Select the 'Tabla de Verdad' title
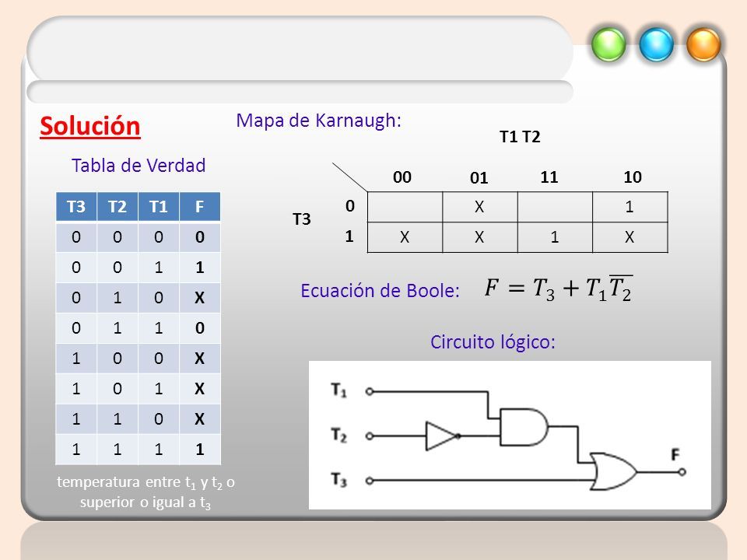747x560 pixels. pyautogui.click(x=139, y=166)
